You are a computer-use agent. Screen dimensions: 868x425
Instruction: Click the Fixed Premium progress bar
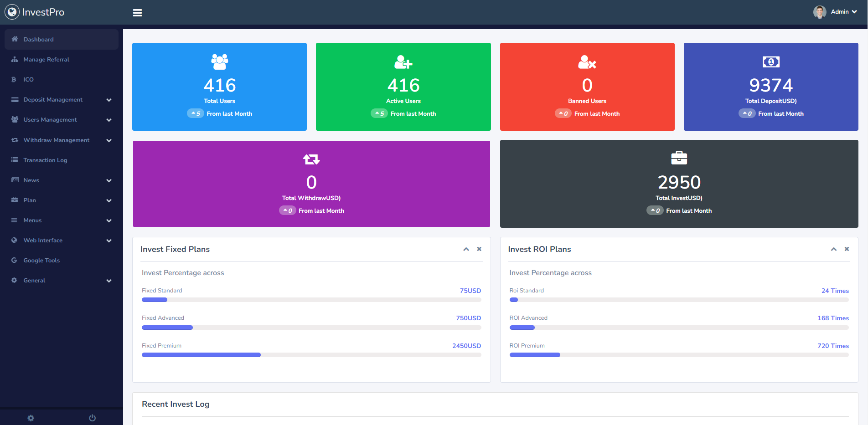click(311, 355)
